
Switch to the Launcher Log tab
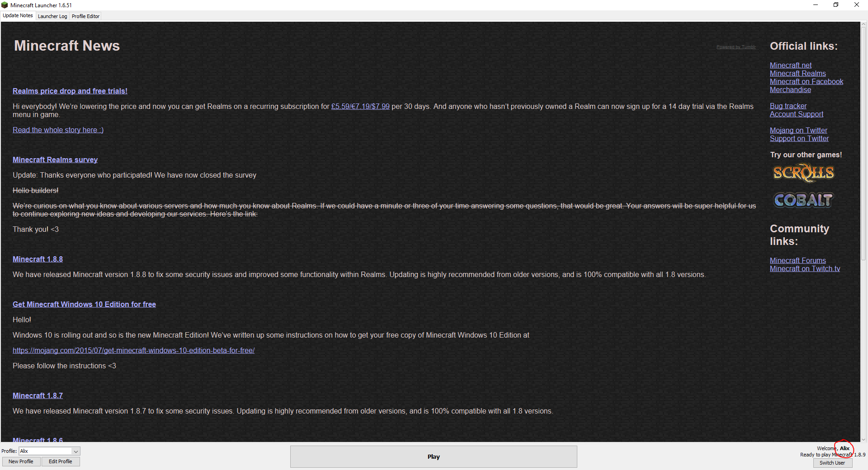pyautogui.click(x=52, y=16)
